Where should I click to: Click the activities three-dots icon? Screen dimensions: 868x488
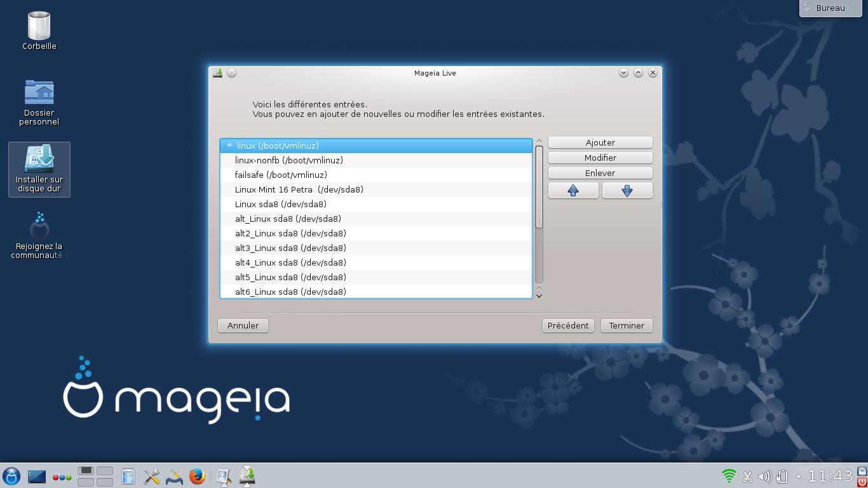(62, 477)
